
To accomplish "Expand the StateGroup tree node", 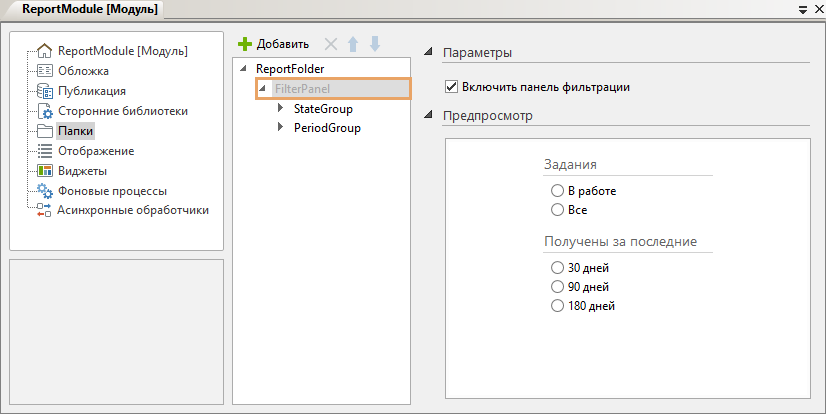I will (x=281, y=108).
